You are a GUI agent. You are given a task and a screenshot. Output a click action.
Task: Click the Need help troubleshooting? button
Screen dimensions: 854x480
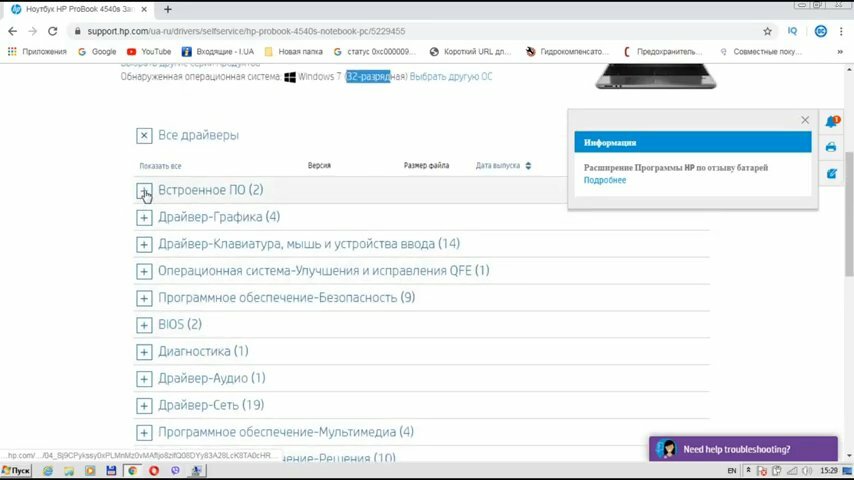coord(743,449)
